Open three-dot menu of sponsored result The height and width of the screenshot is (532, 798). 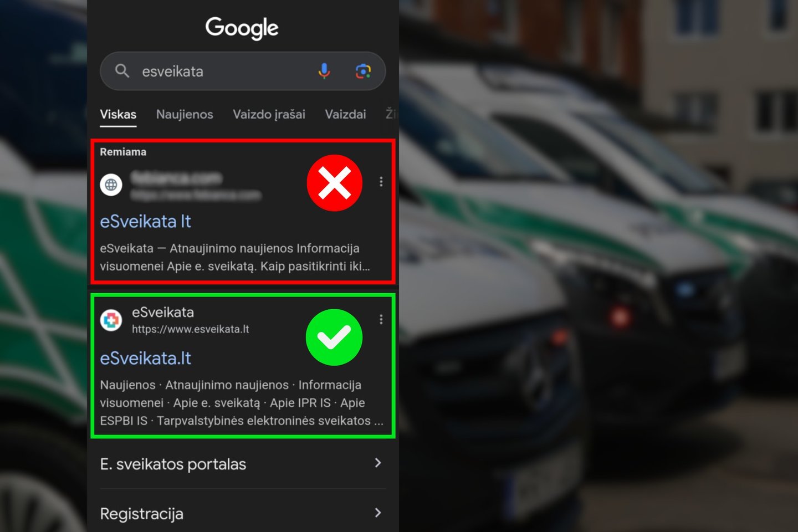click(381, 182)
